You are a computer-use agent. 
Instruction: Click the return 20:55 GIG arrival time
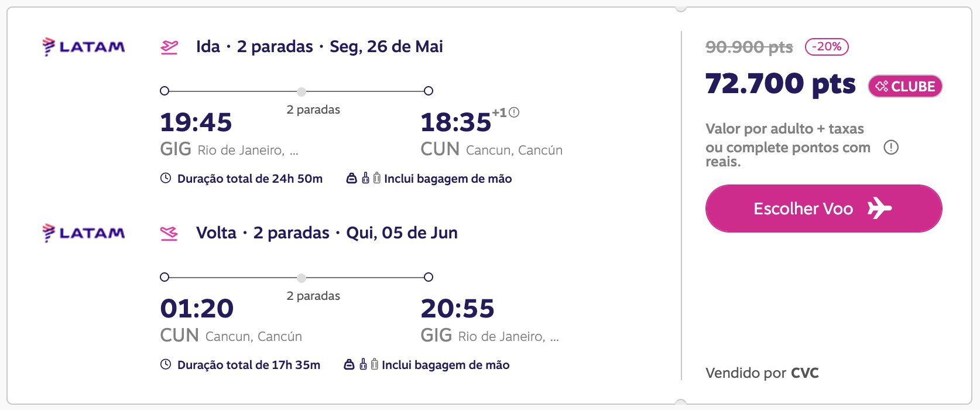pos(458,309)
